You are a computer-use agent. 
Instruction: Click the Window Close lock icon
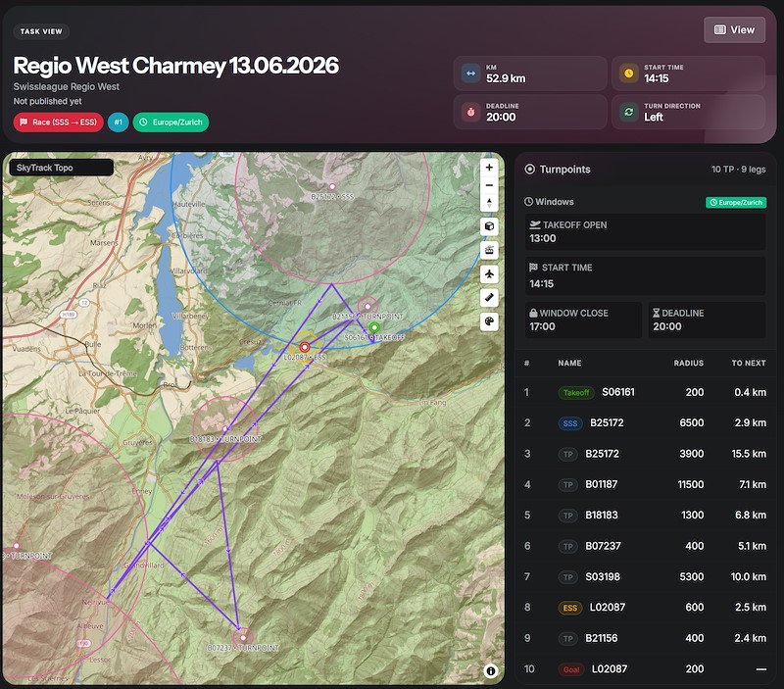click(x=533, y=313)
